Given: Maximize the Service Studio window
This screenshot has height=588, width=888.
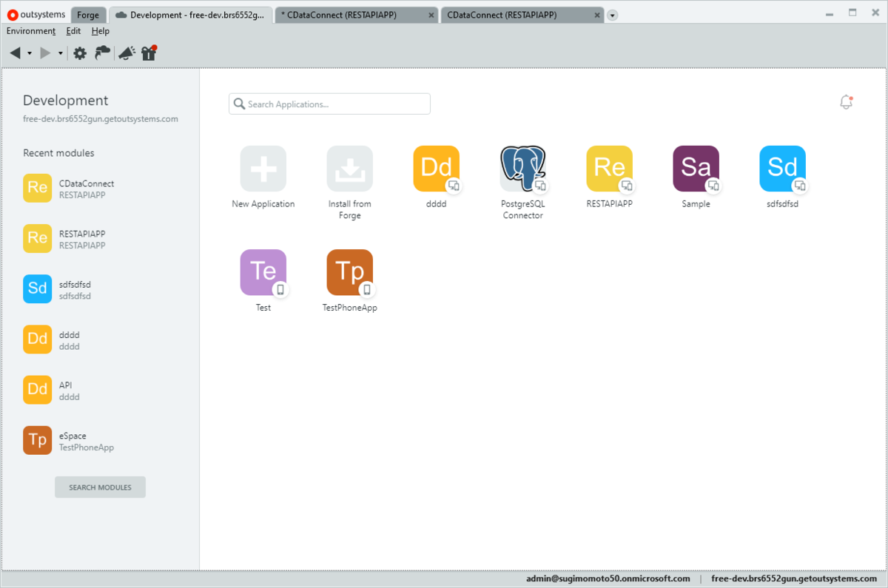Looking at the screenshot, I should [852, 13].
